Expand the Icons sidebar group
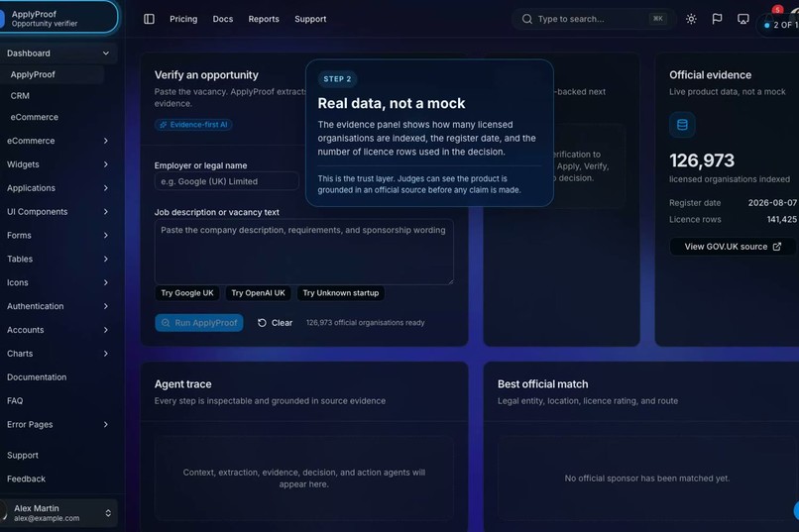Screen dimensions: 799x532 (x=58, y=282)
